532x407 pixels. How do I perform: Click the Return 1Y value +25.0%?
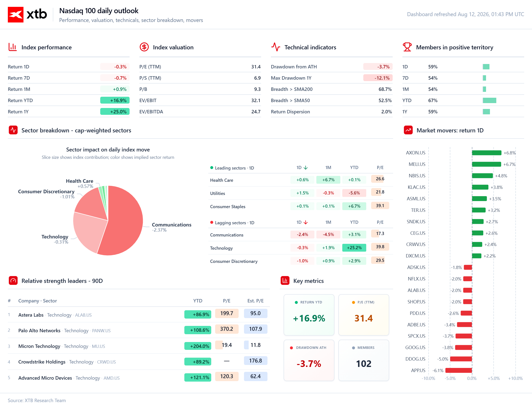(x=115, y=112)
